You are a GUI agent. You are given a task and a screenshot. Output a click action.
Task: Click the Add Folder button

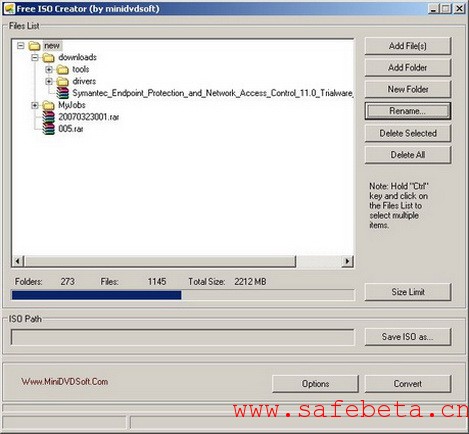coord(408,68)
